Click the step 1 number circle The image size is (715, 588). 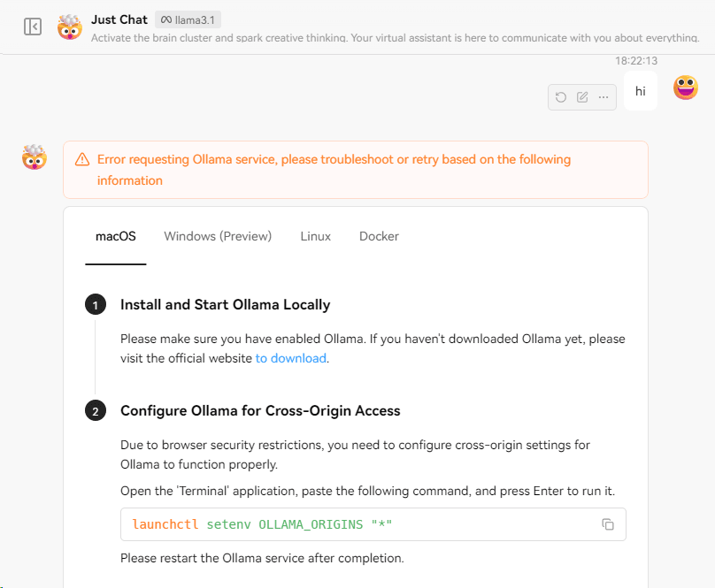point(95,305)
